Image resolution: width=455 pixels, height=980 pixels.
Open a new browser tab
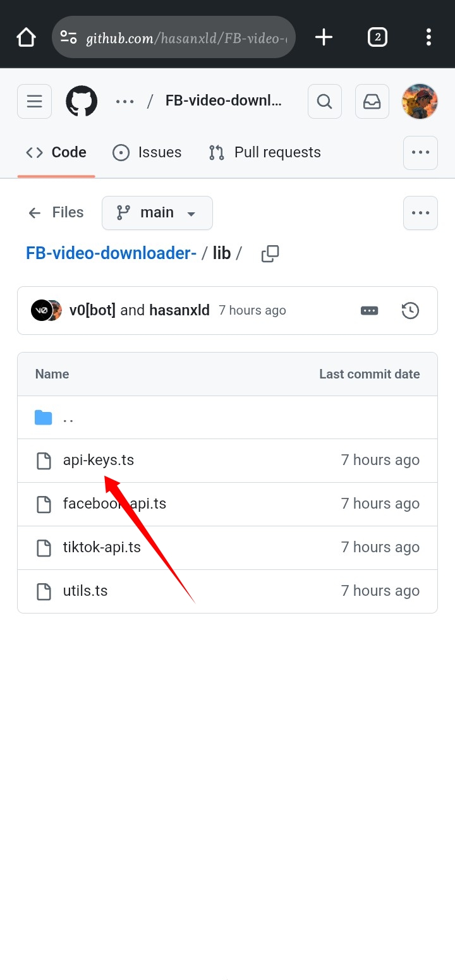point(324,37)
